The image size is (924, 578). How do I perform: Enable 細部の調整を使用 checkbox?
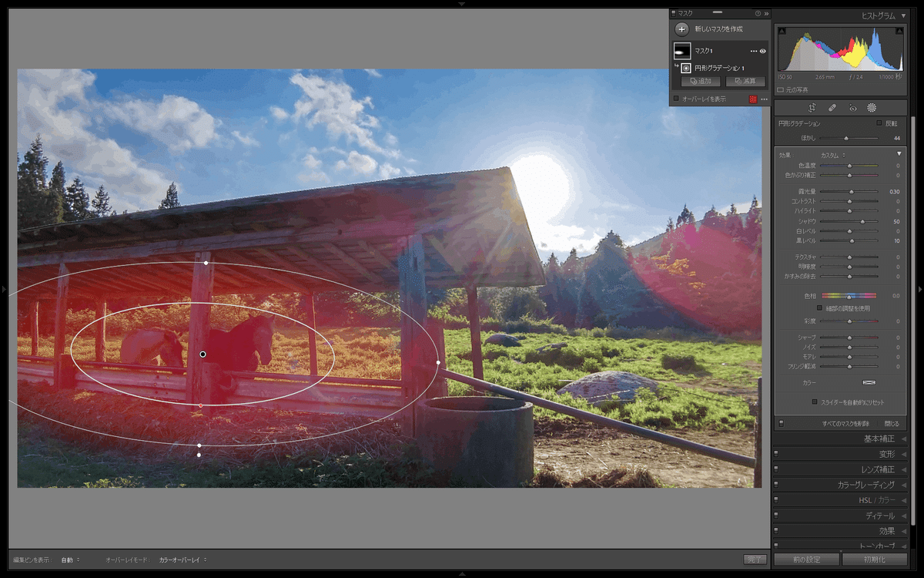coord(819,308)
